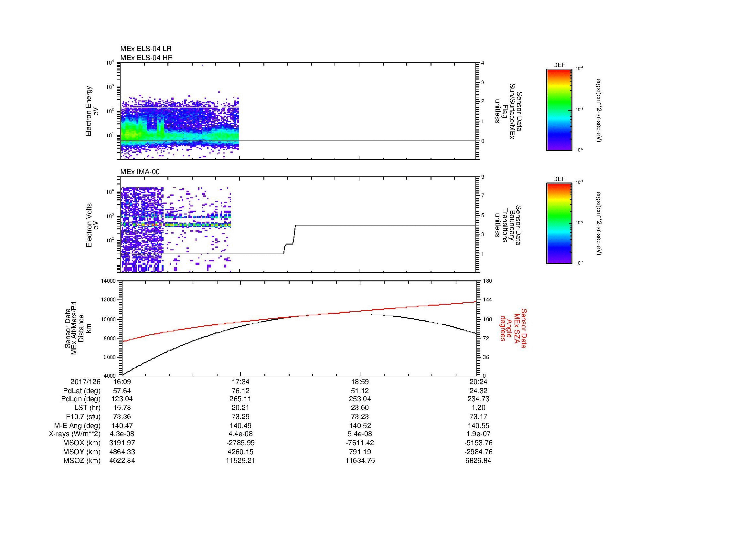Click the boundary transition step line in the IMA panel

click(289, 244)
